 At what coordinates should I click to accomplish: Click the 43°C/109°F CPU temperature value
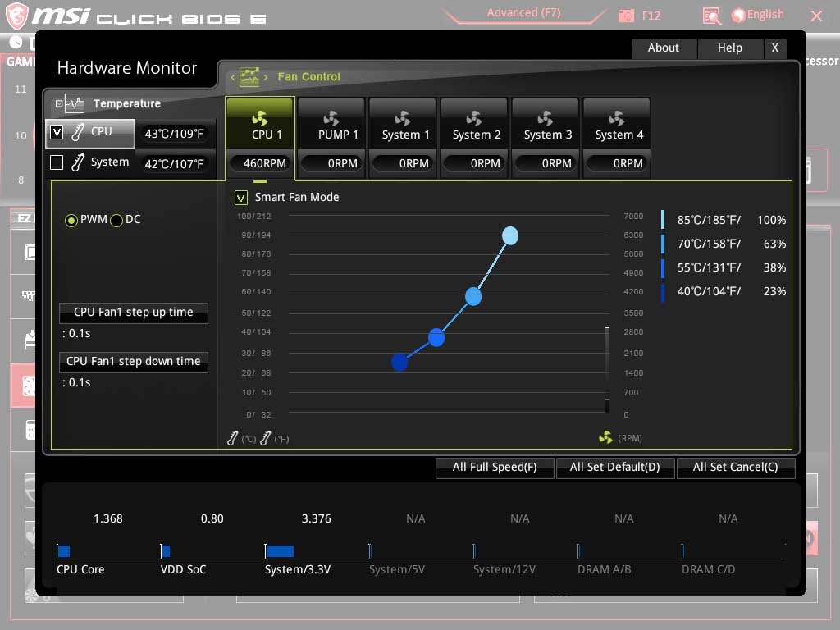click(174, 134)
